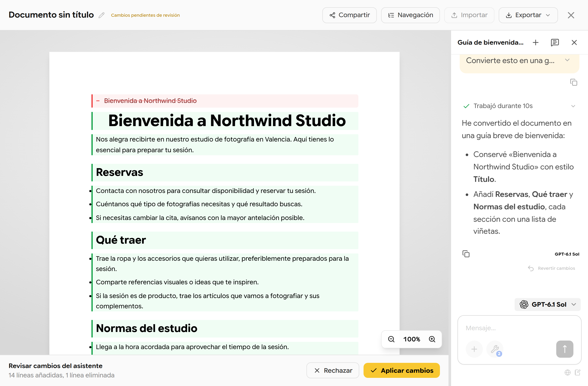Start a new chat with the plus icon

[535, 42]
